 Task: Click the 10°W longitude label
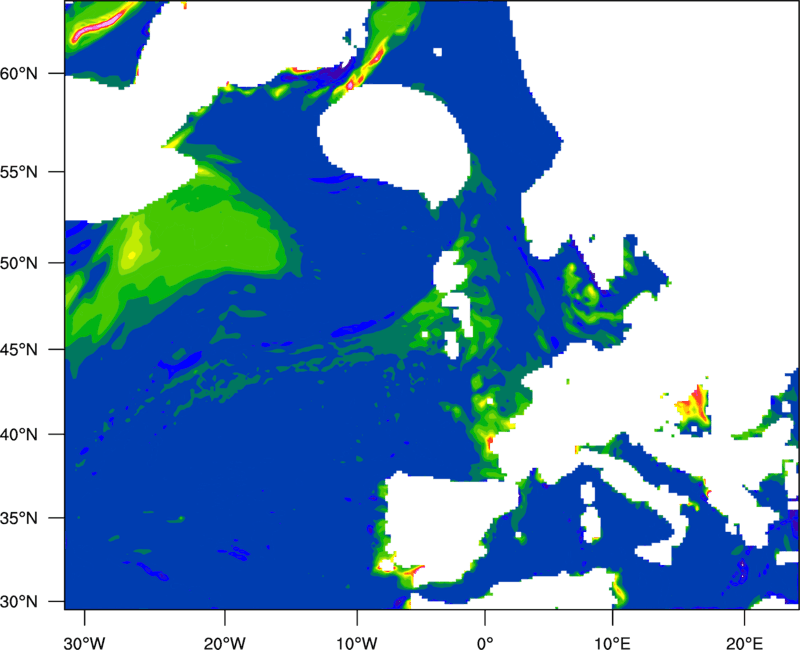(x=357, y=643)
